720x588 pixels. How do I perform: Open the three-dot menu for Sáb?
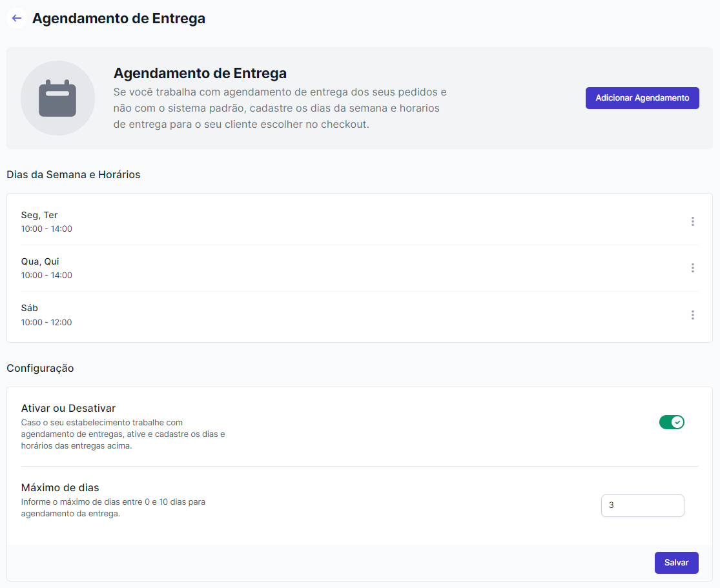pyautogui.click(x=692, y=315)
